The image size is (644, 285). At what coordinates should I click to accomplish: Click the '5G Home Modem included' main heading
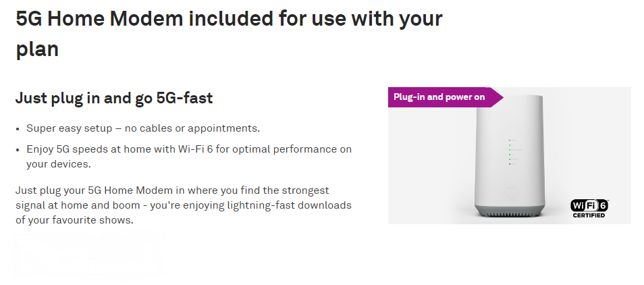coord(229,19)
